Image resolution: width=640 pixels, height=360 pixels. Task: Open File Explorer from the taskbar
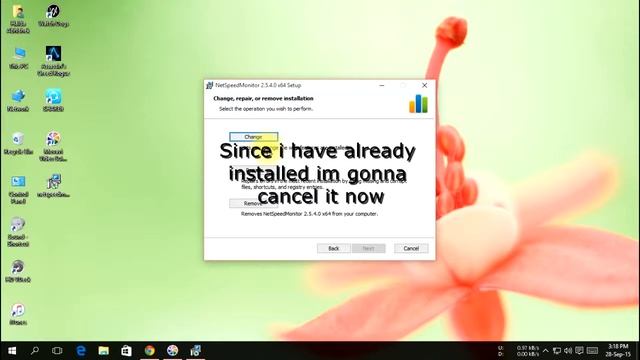click(104, 351)
